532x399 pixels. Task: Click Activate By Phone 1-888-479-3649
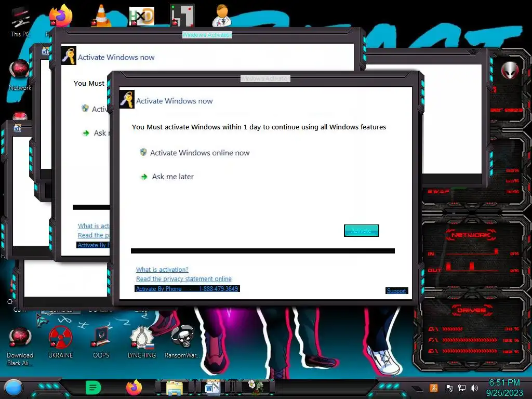[x=187, y=289]
